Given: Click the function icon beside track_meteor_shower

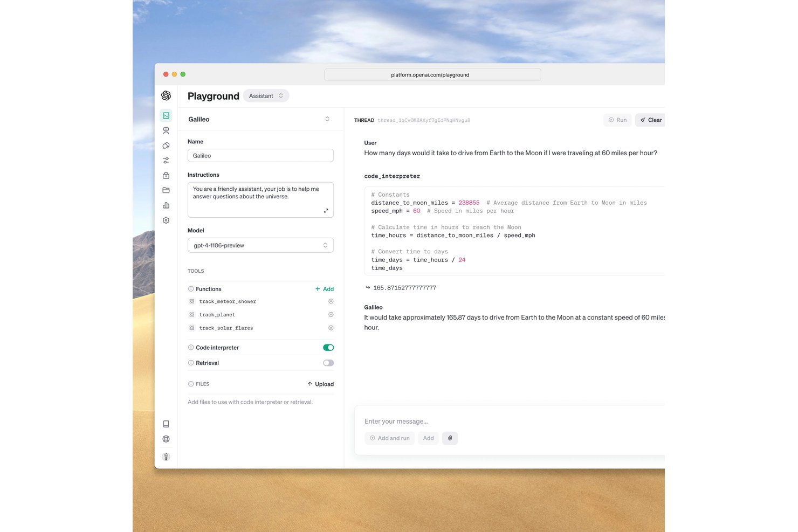Looking at the screenshot, I should coord(191,301).
